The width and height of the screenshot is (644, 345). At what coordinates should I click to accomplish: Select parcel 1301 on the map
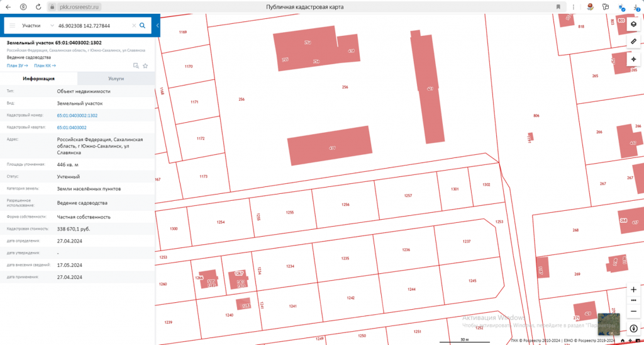pyautogui.click(x=455, y=189)
